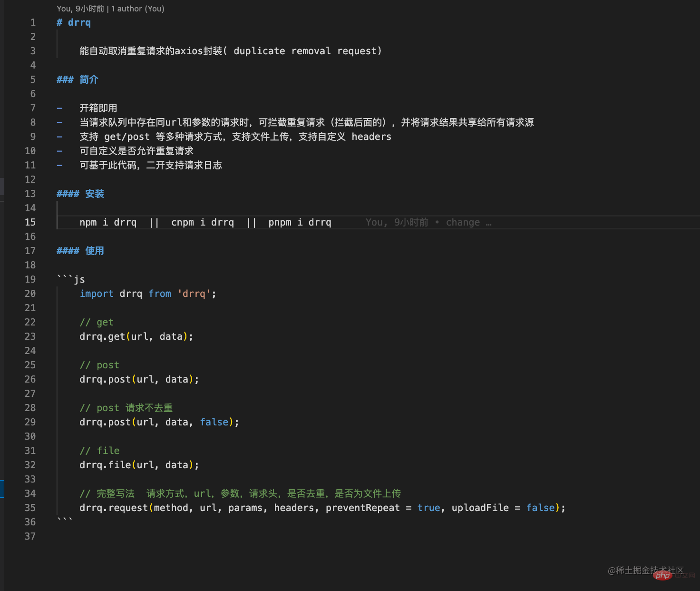Click the 'true' value on line 35
700x591 pixels.
(428, 507)
